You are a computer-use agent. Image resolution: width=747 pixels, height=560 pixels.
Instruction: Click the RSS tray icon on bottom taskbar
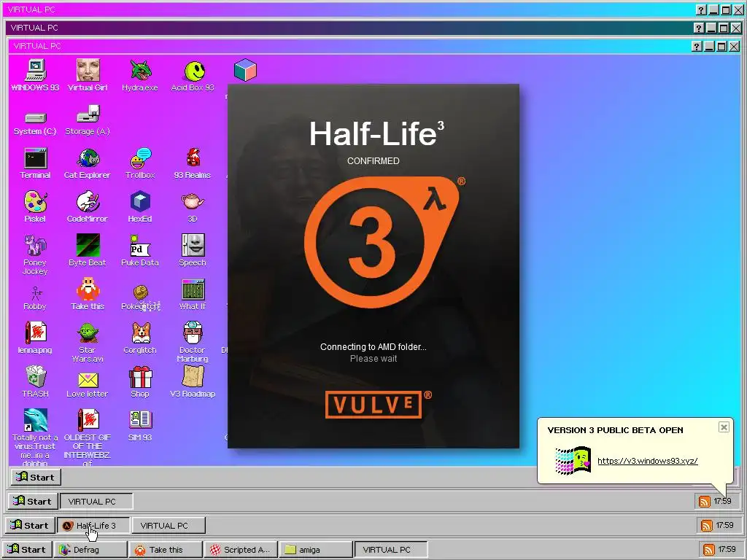709,550
